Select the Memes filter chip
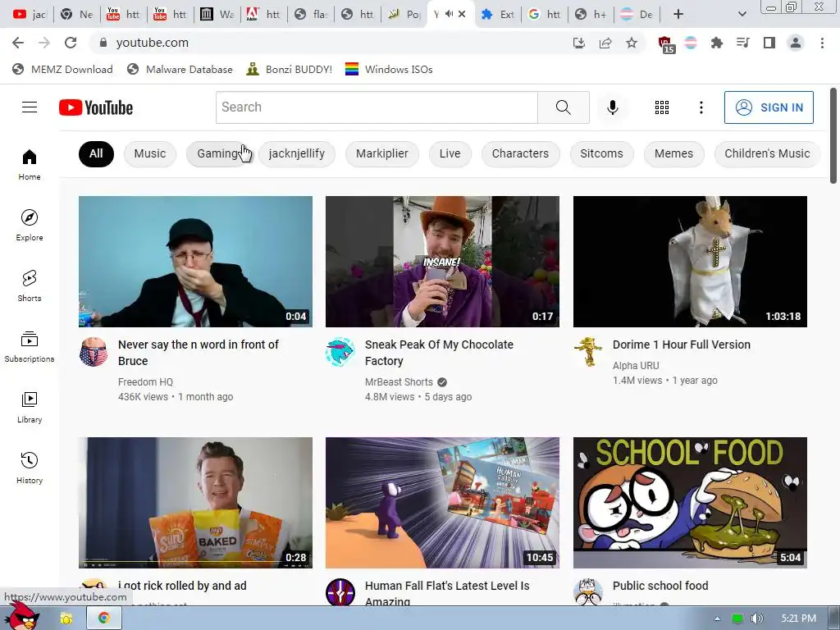The image size is (840, 630). pyautogui.click(x=674, y=153)
